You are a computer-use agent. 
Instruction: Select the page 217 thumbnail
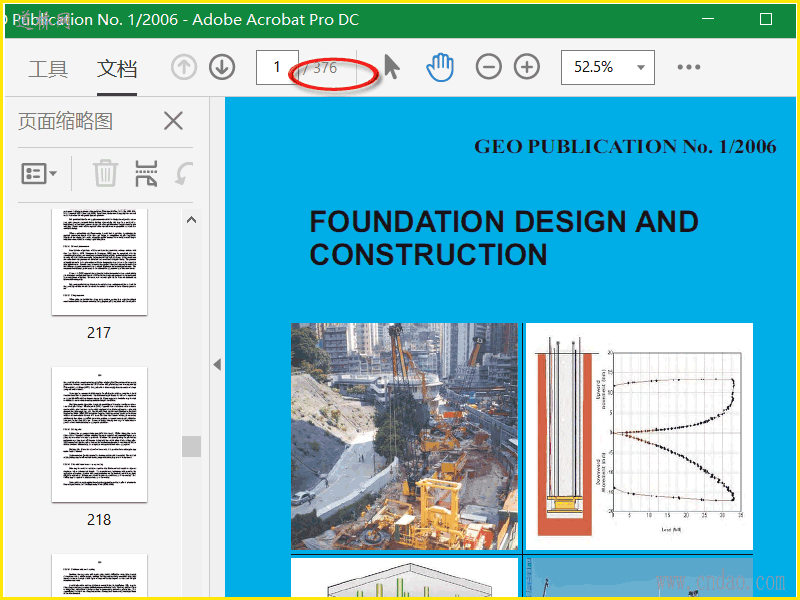pyautogui.click(x=99, y=261)
